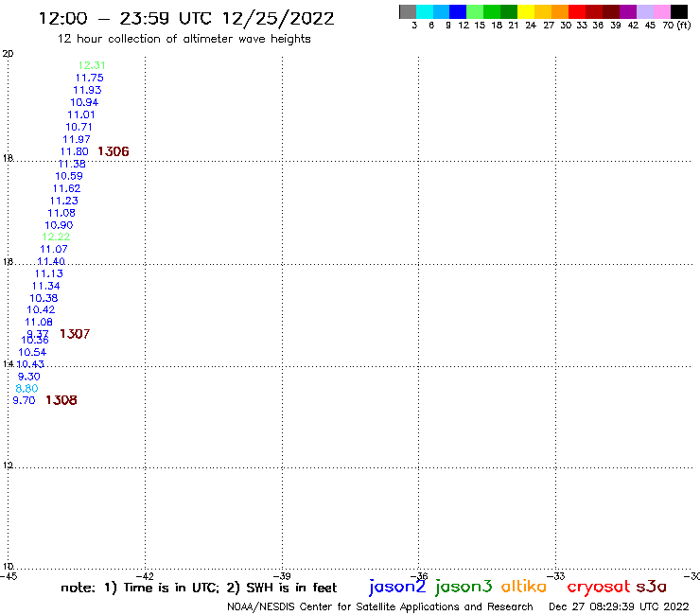The height and width of the screenshot is (615, 700).
Task: Click the black swatch at the scale end
Action: click(679, 11)
